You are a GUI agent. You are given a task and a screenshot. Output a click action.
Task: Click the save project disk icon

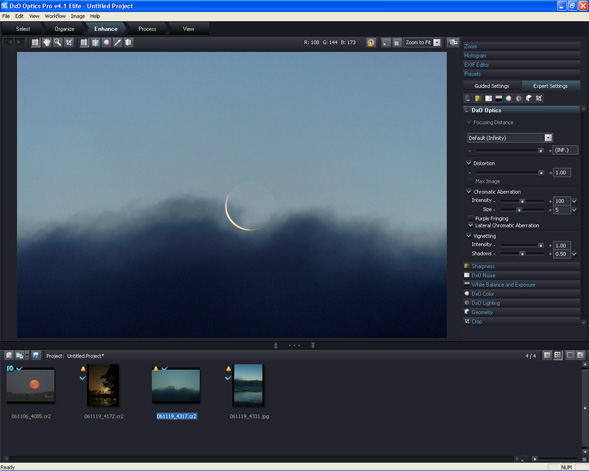[x=36, y=355]
